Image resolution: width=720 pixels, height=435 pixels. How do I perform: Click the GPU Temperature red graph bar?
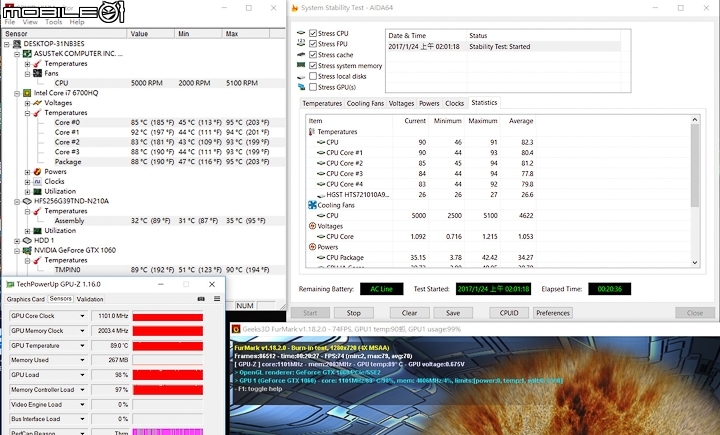click(168, 346)
